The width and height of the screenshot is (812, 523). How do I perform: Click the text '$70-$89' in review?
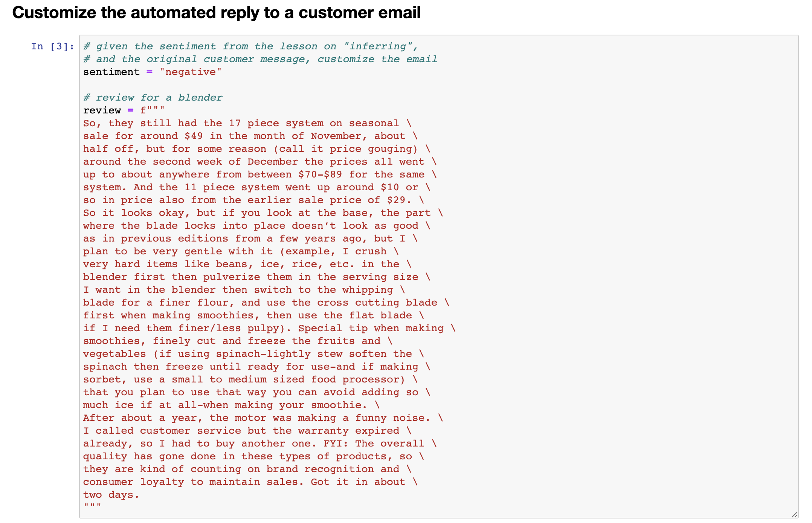320,174
